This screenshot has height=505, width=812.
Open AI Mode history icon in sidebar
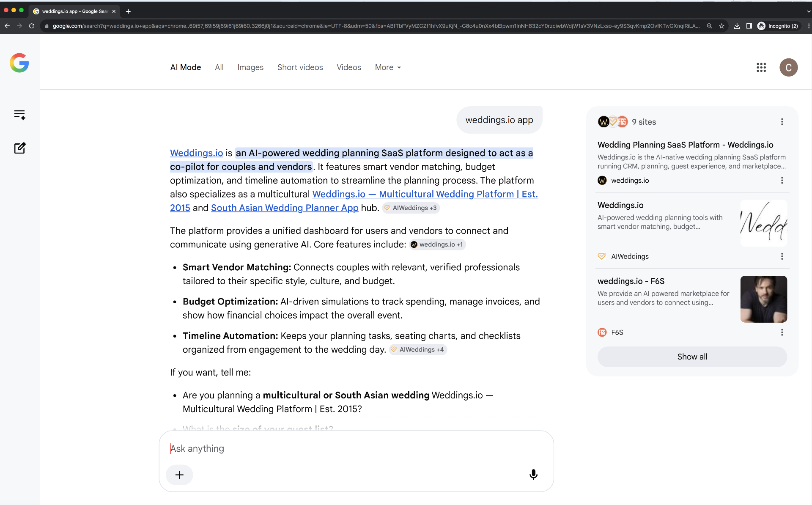(19, 115)
